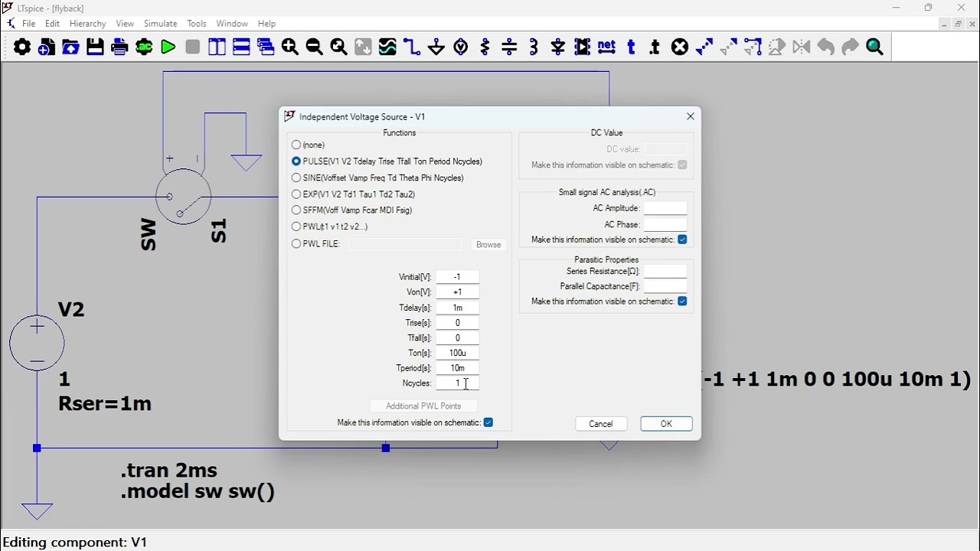Click the Von[V] input field
This screenshot has width=980, height=551.
click(x=458, y=292)
